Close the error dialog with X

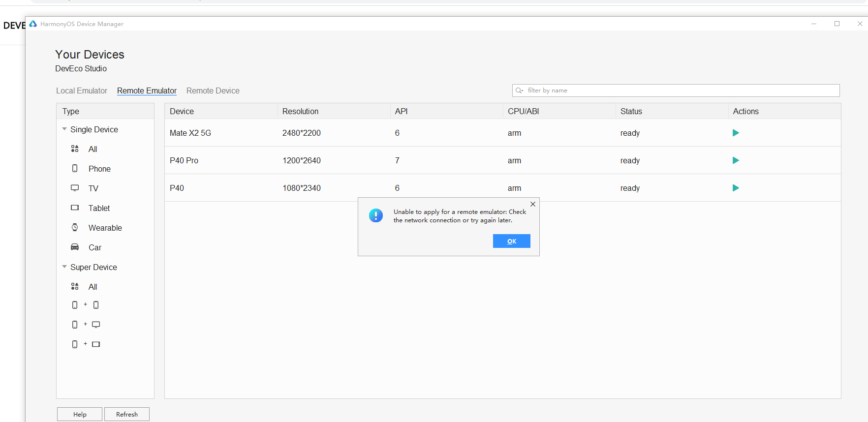533,204
